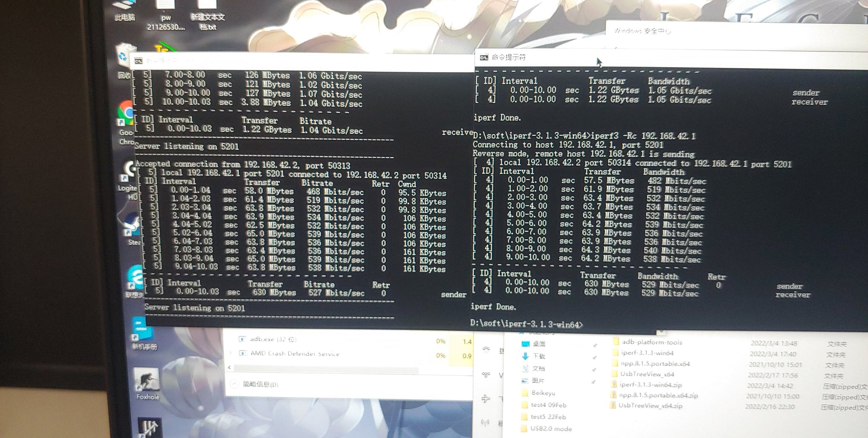Open the desktop shortcut below Foxhole
The image size is (868, 438).
pyautogui.click(x=149, y=427)
